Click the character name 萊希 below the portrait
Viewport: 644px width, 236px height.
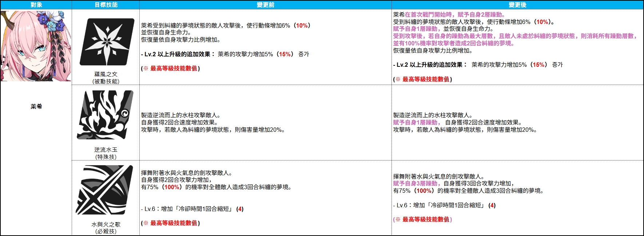(36, 106)
